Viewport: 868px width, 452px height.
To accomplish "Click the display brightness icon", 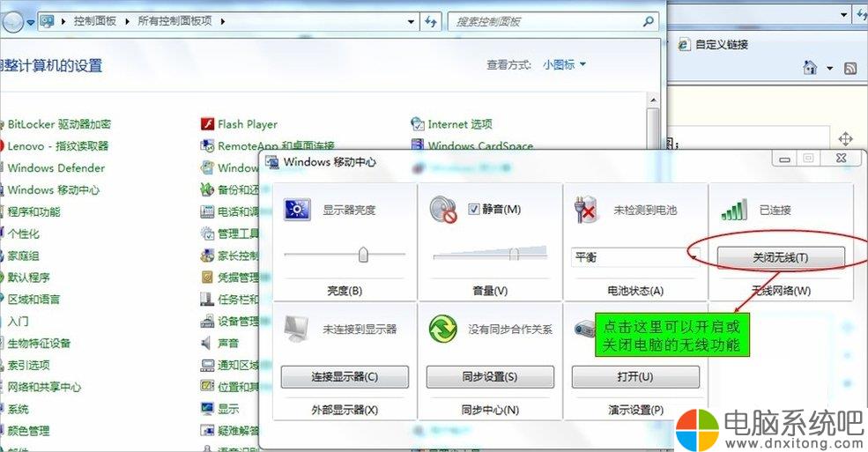I will (297, 210).
